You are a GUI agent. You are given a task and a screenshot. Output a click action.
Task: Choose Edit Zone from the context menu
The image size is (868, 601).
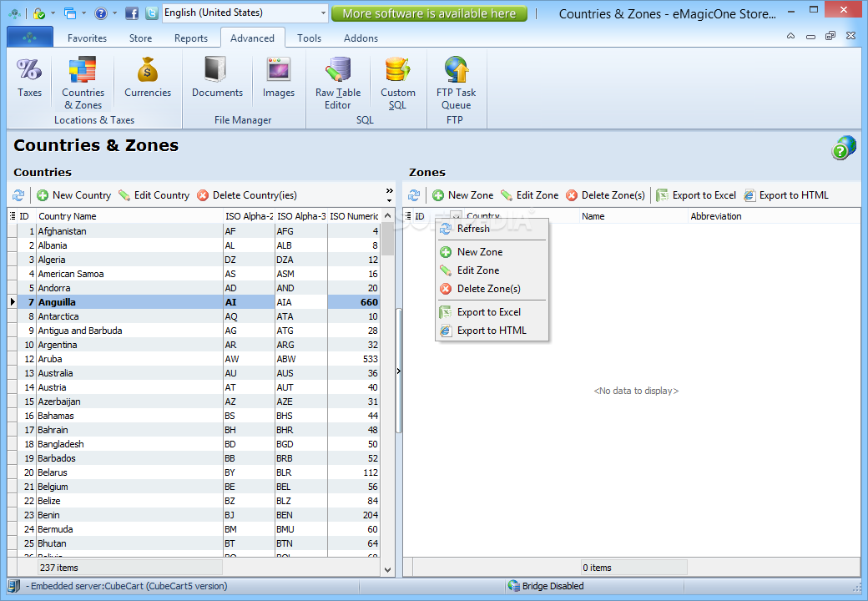point(492,270)
